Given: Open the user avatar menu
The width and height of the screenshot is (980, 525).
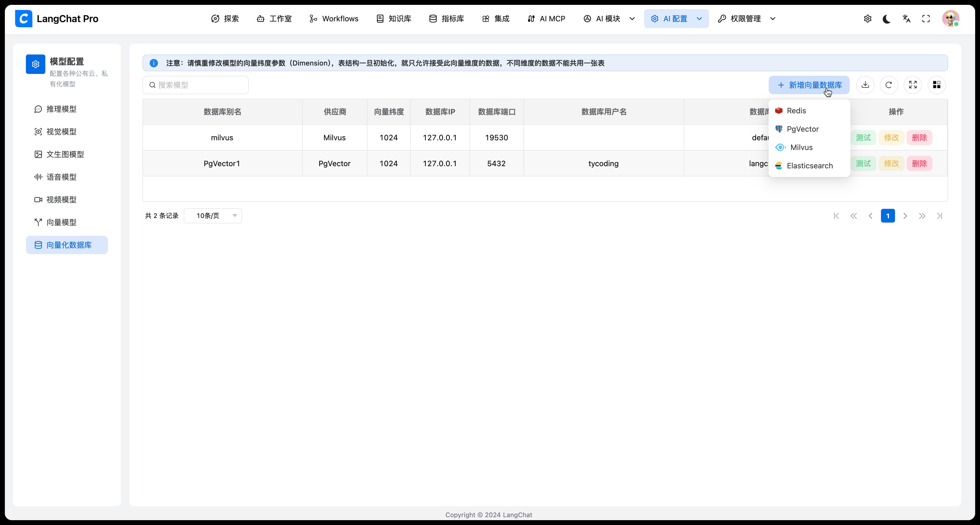Looking at the screenshot, I should [x=950, y=19].
